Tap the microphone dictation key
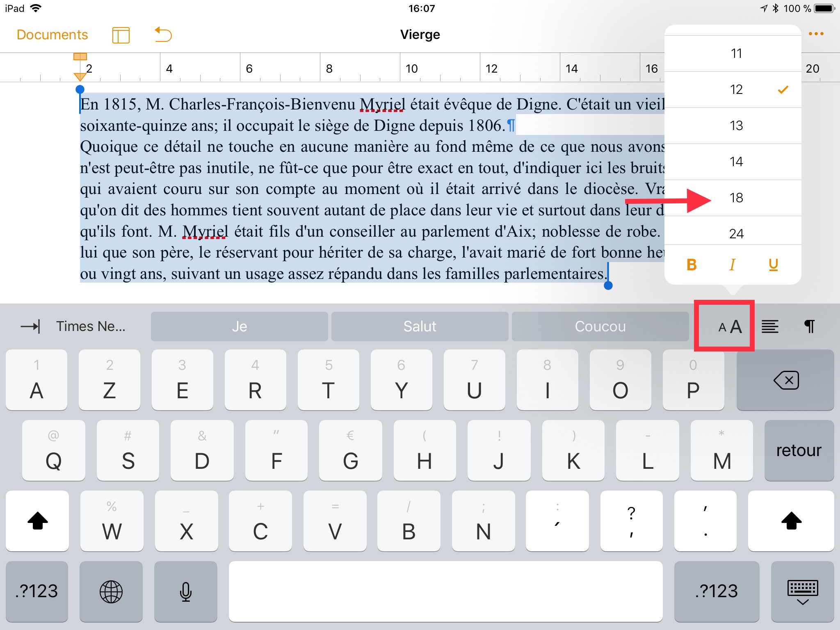The height and width of the screenshot is (630, 840). click(x=185, y=591)
